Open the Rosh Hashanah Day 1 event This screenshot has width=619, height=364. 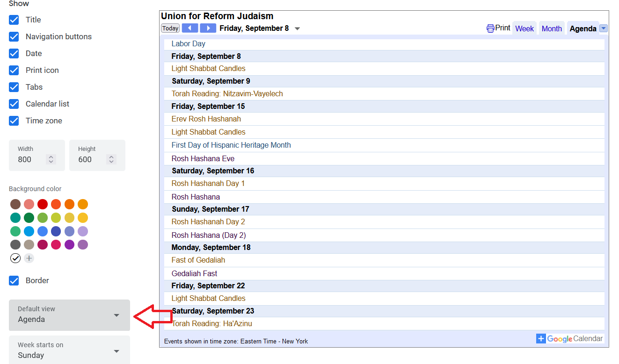coord(208,183)
